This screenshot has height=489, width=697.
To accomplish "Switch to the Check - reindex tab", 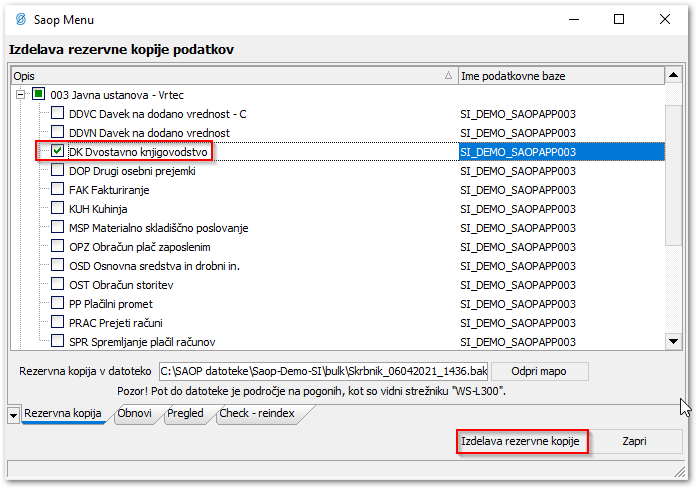I will coord(257,413).
